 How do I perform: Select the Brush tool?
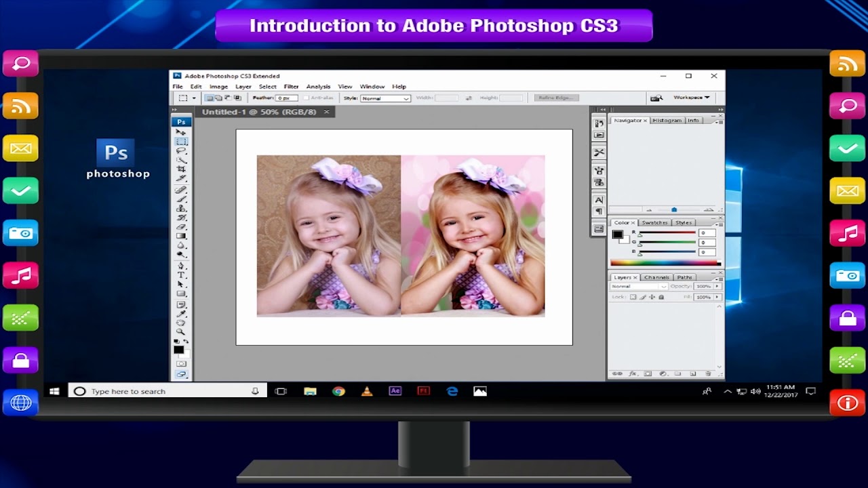181,199
